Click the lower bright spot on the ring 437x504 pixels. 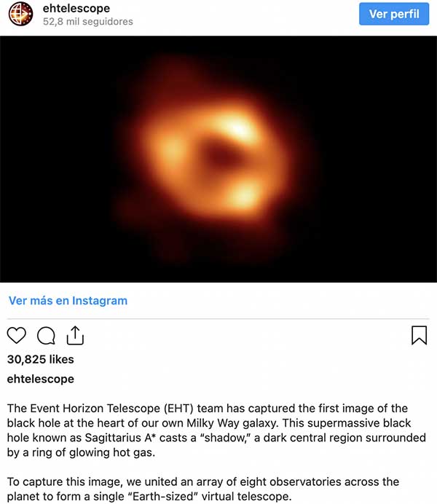(x=243, y=194)
